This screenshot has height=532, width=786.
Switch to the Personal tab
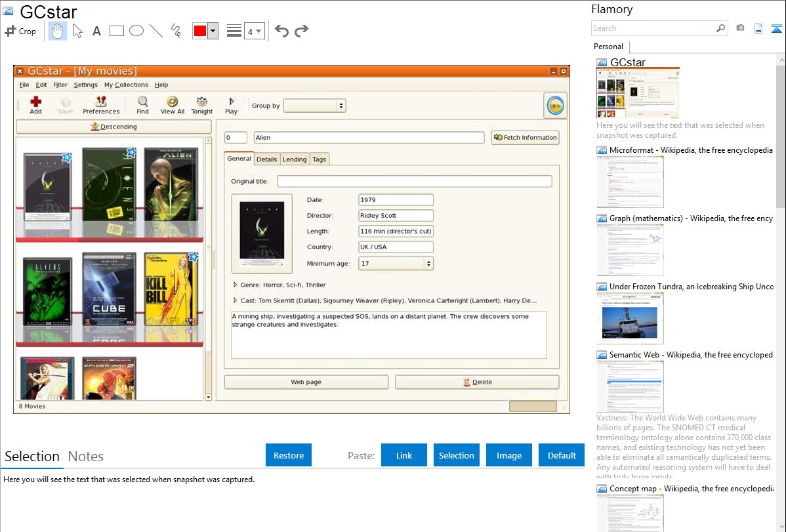click(609, 47)
